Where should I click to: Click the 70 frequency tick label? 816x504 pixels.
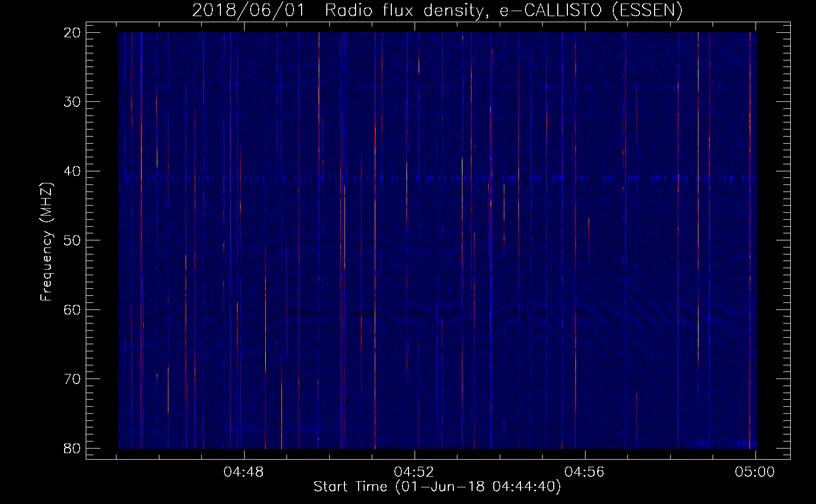[73, 379]
